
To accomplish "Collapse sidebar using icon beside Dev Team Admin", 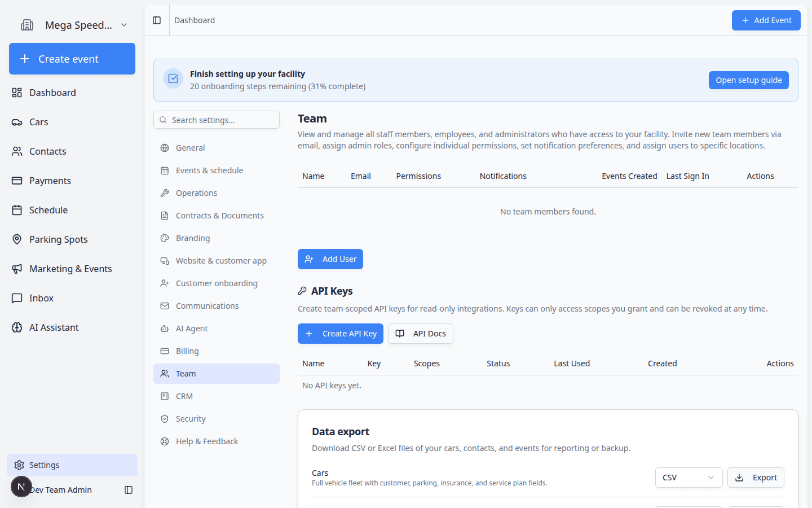I will [x=129, y=490].
